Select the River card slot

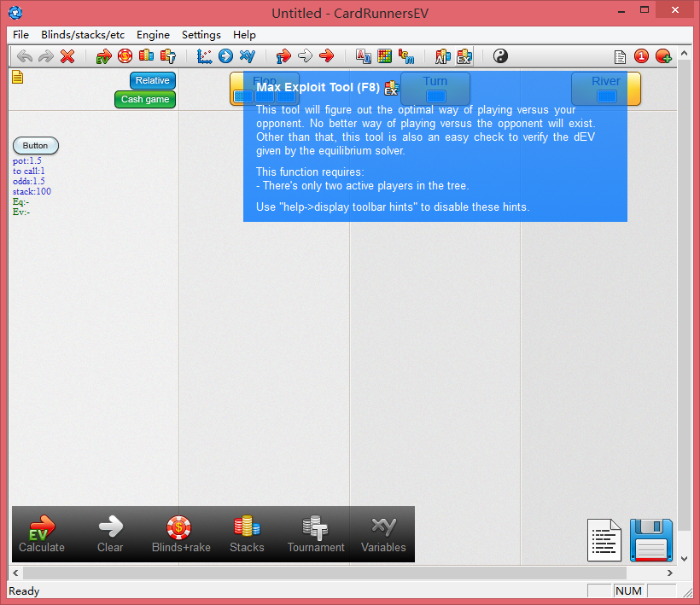coord(607,96)
